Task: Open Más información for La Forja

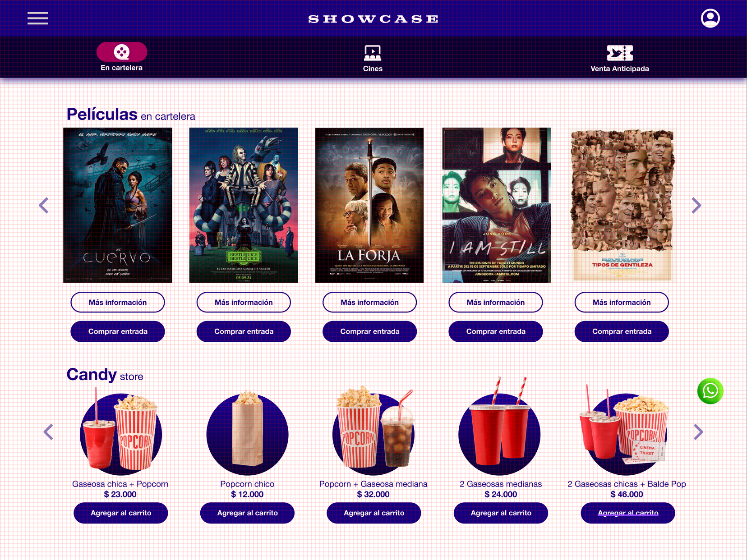Action: click(x=369, y=302)
